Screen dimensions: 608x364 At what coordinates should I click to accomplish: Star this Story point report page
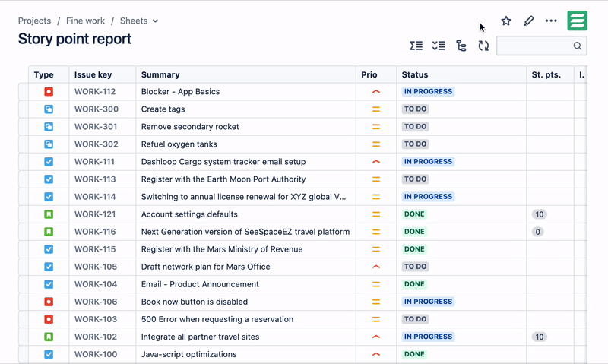(505, 21)
